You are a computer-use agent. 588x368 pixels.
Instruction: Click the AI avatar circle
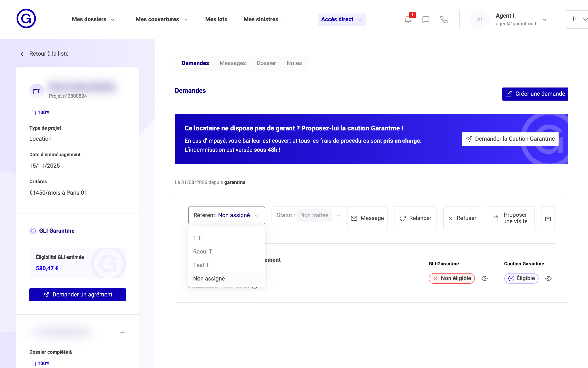(479, 19)
